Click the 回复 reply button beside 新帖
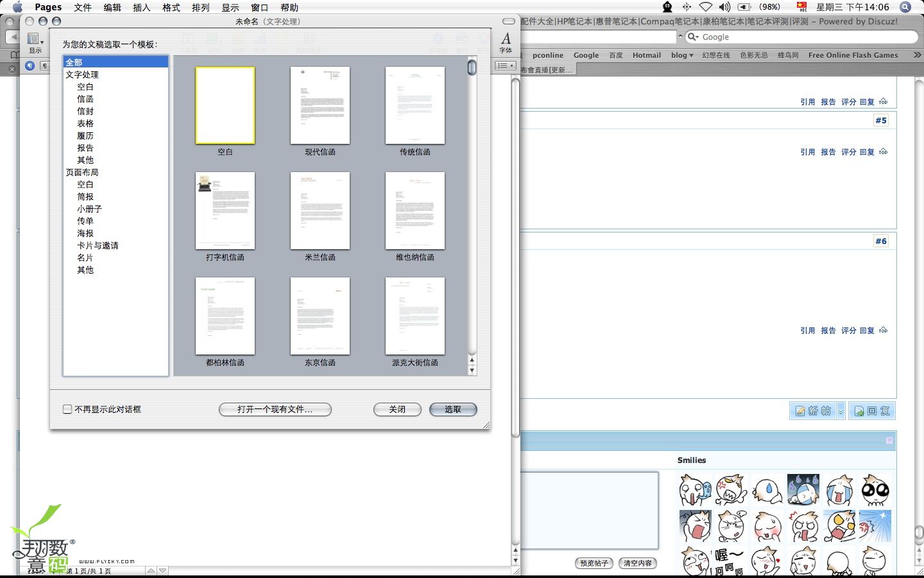The width and height of the screenshot is (924, 578). tap(872, 411)
